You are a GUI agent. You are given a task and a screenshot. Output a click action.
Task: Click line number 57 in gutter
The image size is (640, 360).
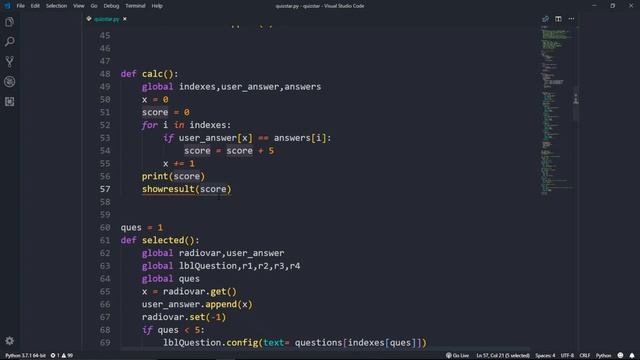105,189
